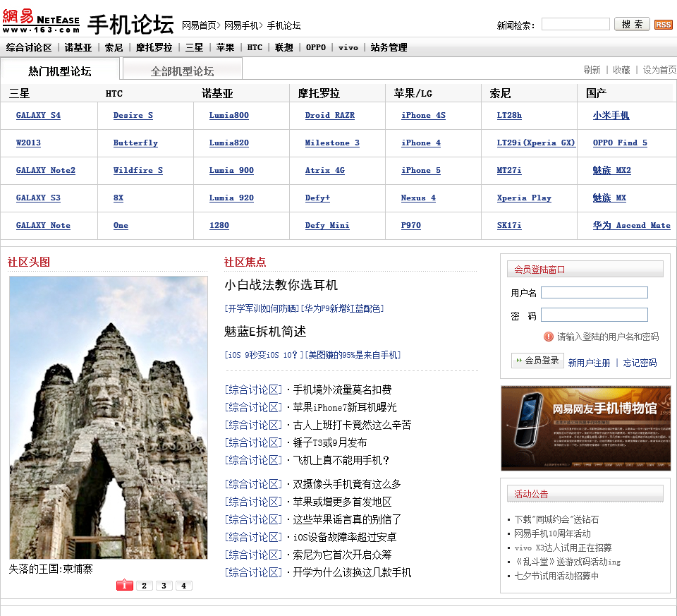677x616 pixels.
Task: Open the 双摄像头手机竟有这么多 post
Action: coord(347,484)
